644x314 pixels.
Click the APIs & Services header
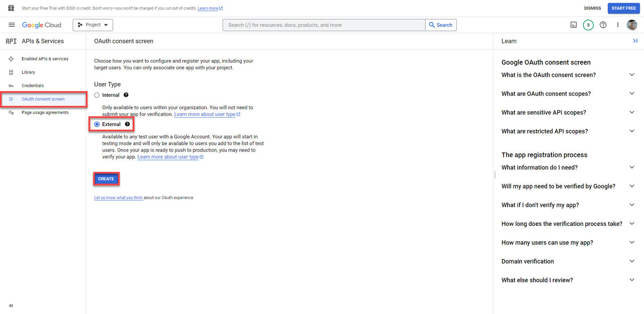click(43, 41)
